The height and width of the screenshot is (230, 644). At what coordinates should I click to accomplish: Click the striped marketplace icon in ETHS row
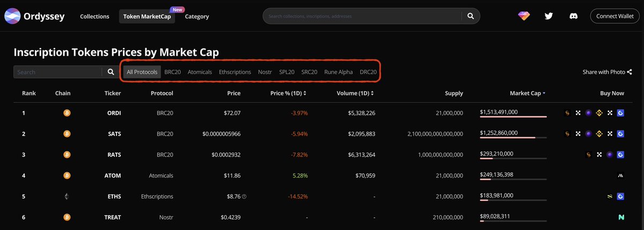610,196
